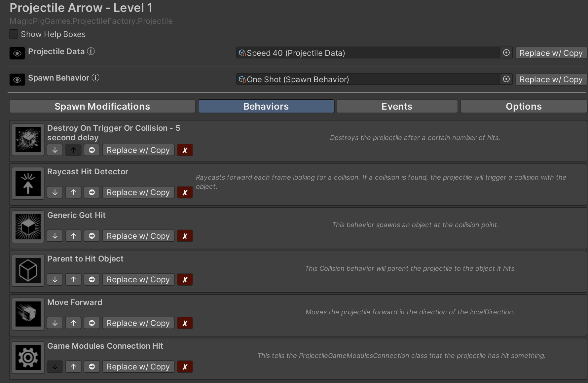Image resolution: width=588 pixels, height=383 pixels.
Task: Click the Destroy On Trigger behavior thumbnail
Action: pyautogui.click(x=28, y=140)
